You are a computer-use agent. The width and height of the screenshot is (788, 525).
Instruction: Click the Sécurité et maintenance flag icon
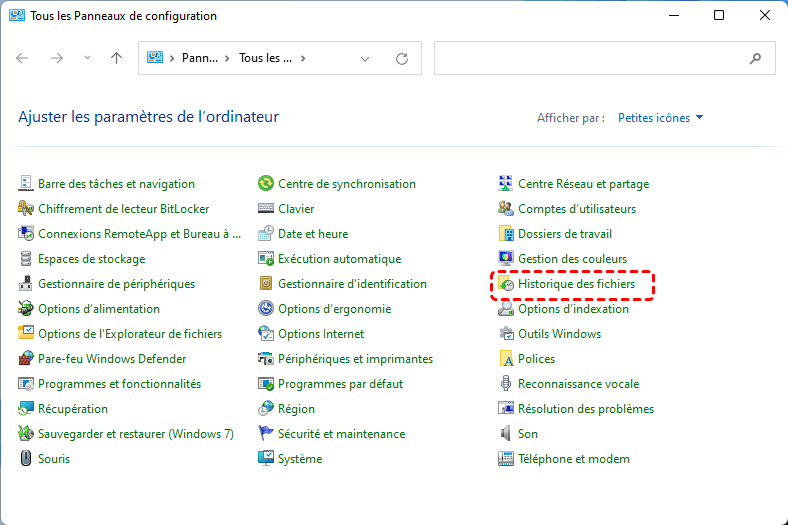pos(266,434)
